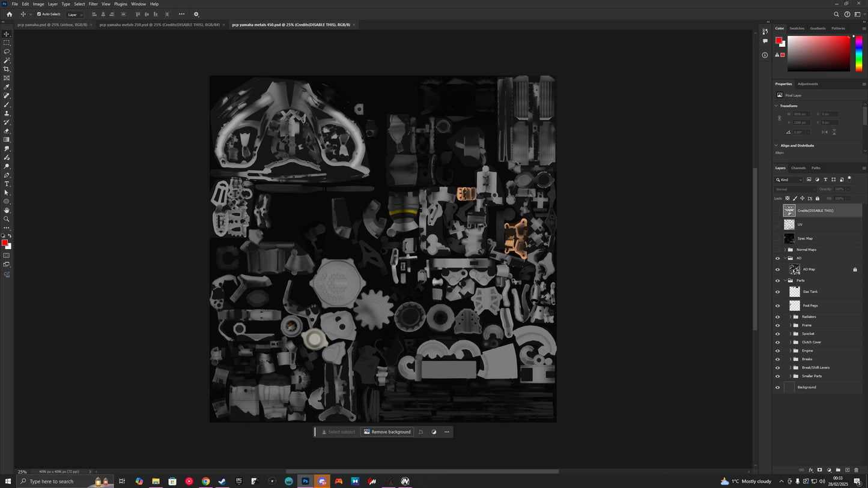Screen dimensions: 868x488
Task: Pick the Clone Stamp tool
Action: point(7,113)
